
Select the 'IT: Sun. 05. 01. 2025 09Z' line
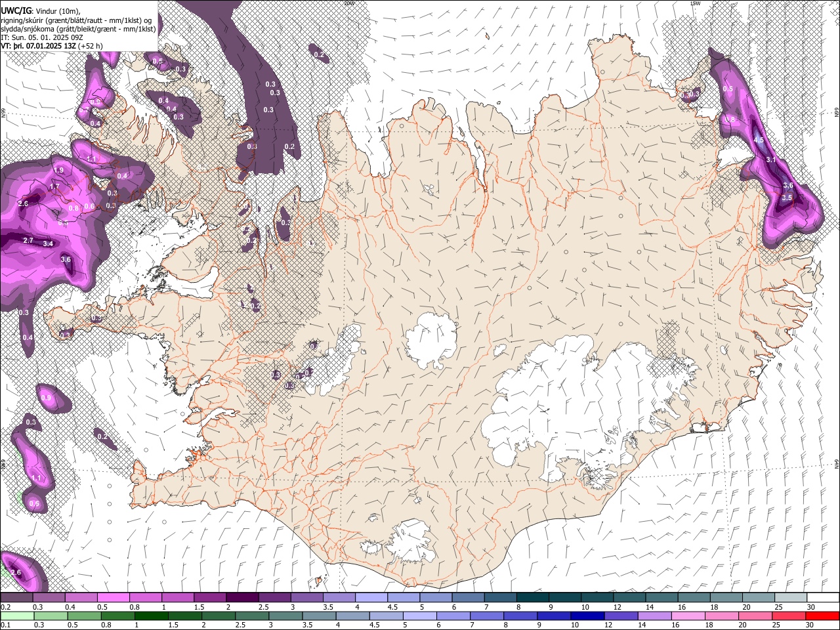tap(42, 37)
